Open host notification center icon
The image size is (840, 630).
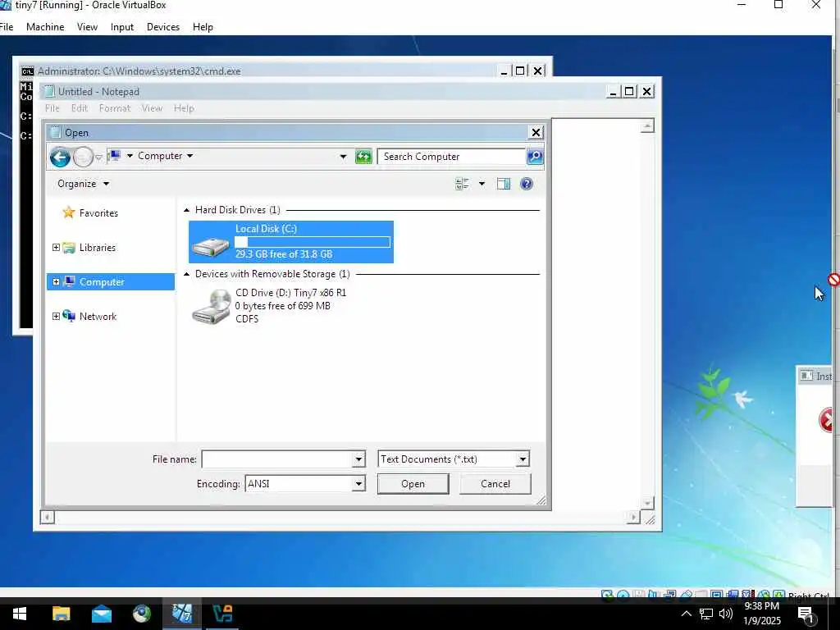click(806, 614)
